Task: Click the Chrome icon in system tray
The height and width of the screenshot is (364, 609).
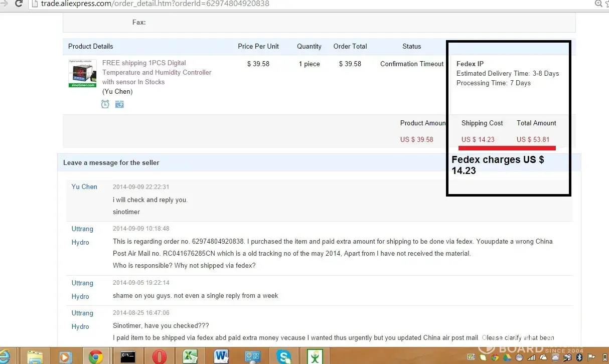Action: (495, 357)
